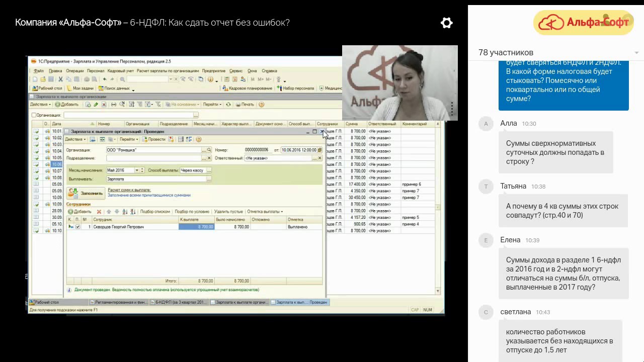Click the magnifier search icon in main toolbar

click(x=122, y=79)
